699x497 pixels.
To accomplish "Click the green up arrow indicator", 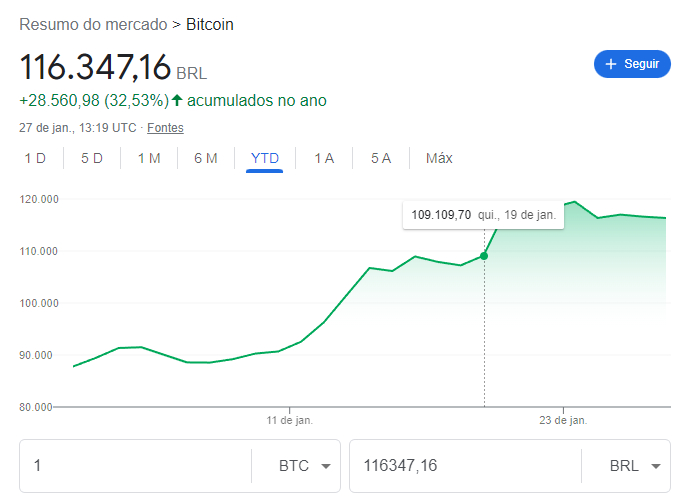I will [x=177, y=100].
